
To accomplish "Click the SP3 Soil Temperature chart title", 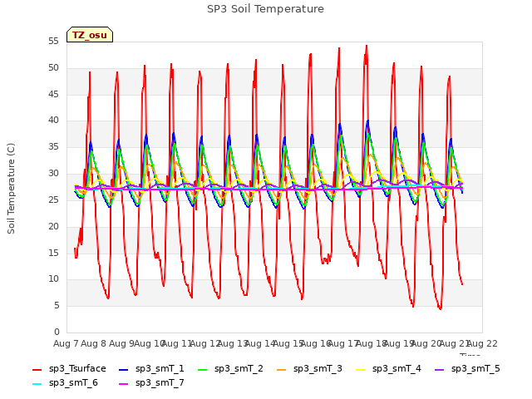I will click(x=265, y=9).
